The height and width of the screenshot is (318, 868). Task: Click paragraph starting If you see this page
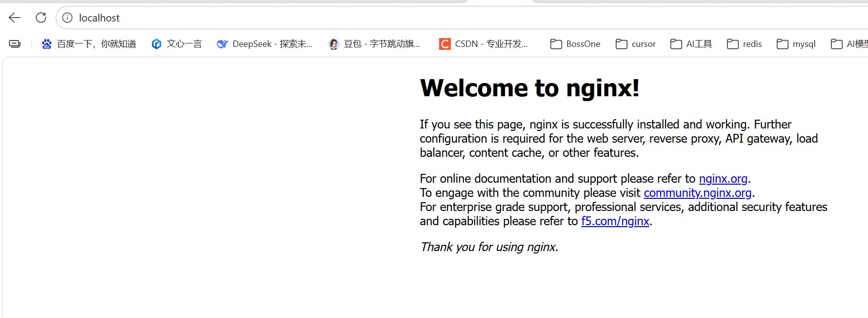pos(619,139)
